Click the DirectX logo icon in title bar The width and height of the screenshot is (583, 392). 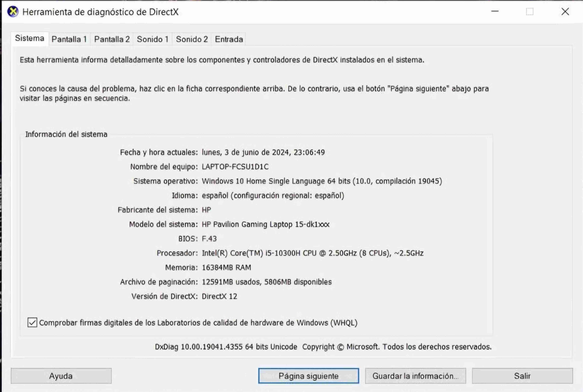pyautogui.click(x=13, y=12)
